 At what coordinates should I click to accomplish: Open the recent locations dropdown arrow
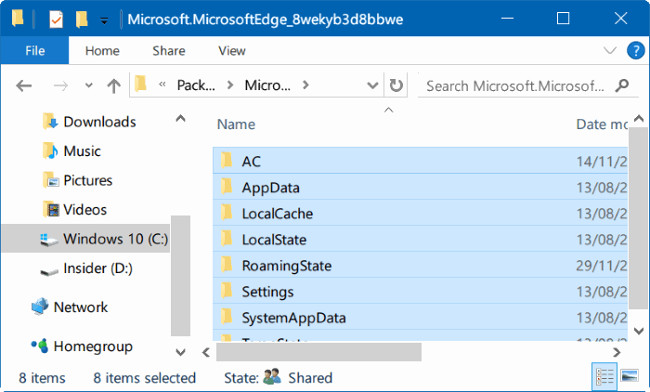pyautogui.click(x=88, y=85)
